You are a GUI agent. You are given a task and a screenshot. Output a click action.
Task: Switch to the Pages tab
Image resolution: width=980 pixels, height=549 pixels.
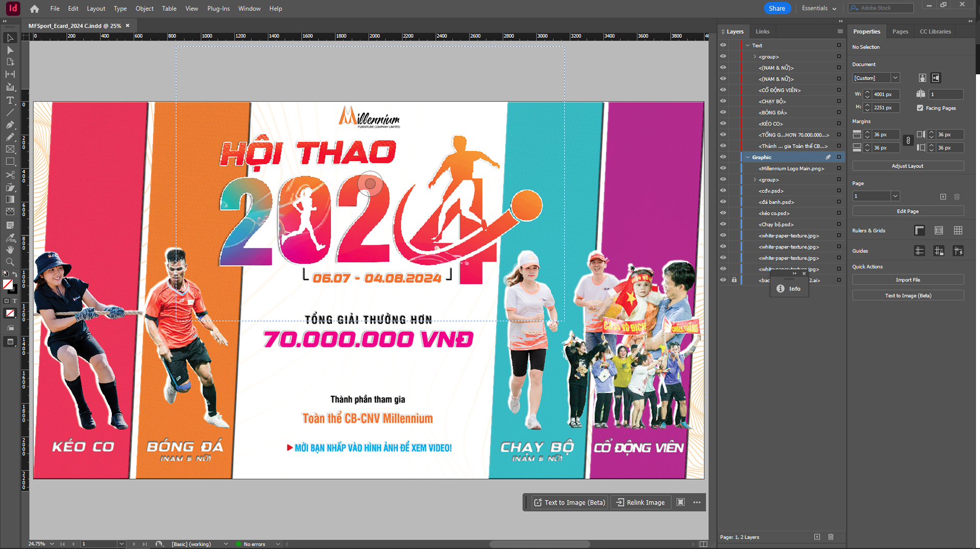pos(900,32)
